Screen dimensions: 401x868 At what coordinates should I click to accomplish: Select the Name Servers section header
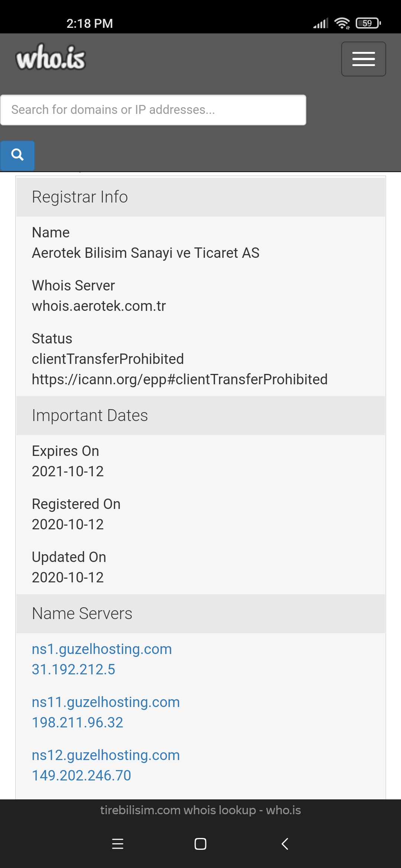[200, 614]
